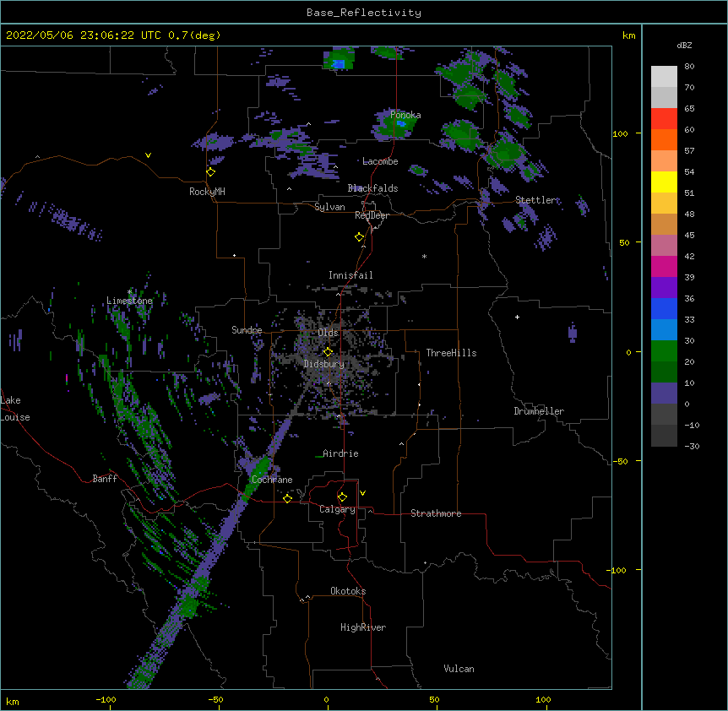Image resolution: width=728 pixels, height=711 pixels.
Task: Click the Ponoka city label
Action: click(x=405, y=115)
